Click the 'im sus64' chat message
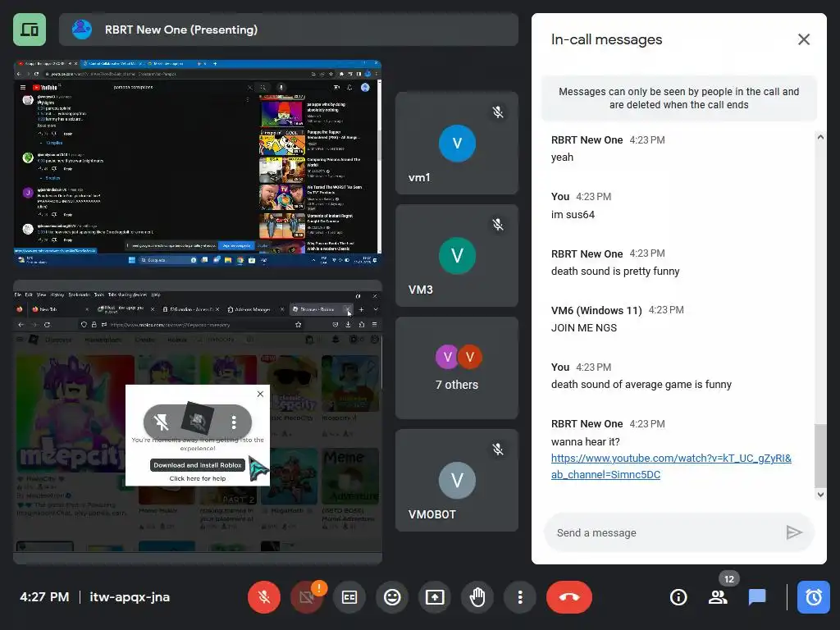 pos(573,214)
